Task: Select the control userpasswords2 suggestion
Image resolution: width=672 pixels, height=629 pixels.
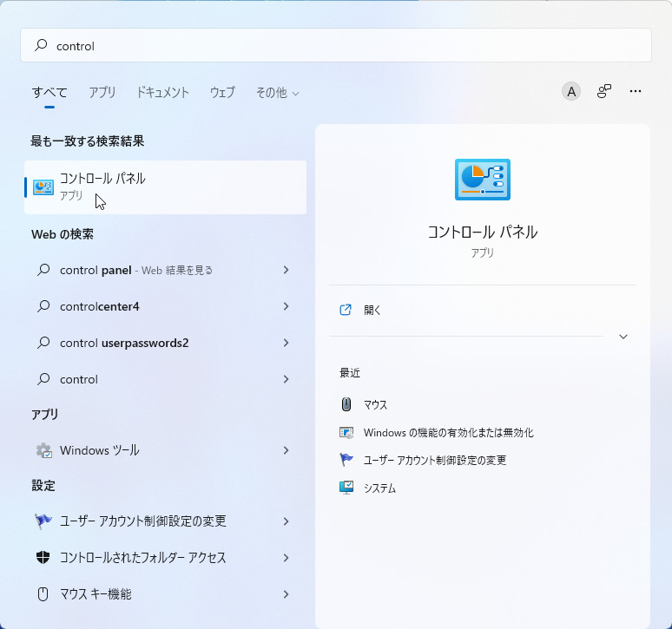Action: tap(166, 343)
